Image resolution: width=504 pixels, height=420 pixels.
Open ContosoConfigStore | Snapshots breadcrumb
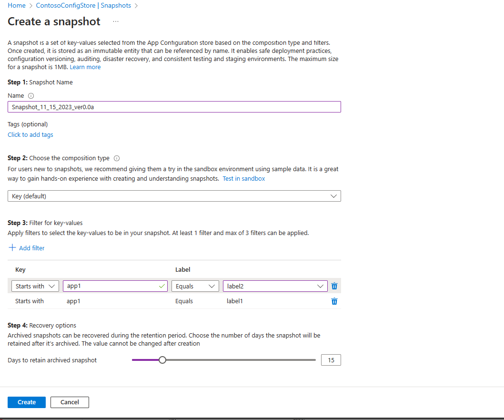pyautogui.click(x=84, y=5)
